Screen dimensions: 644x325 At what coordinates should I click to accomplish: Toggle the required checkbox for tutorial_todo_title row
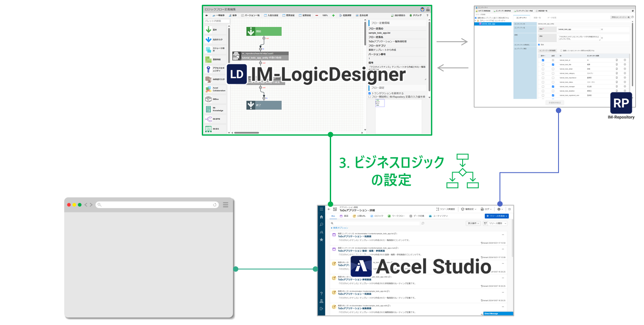[x=552, y=65]
